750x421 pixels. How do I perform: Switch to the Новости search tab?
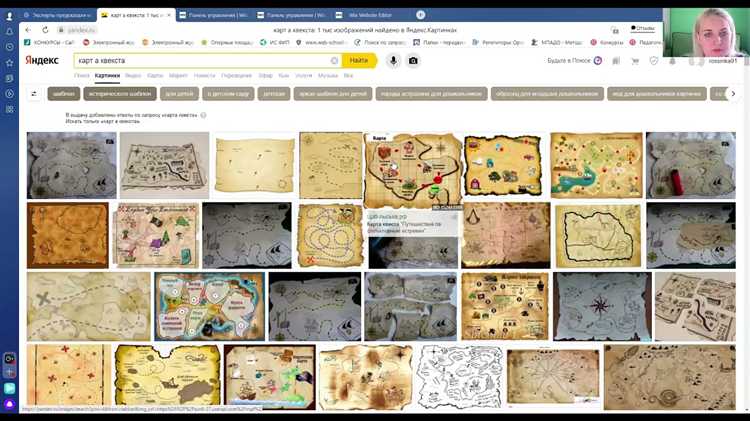click(204, 76)
